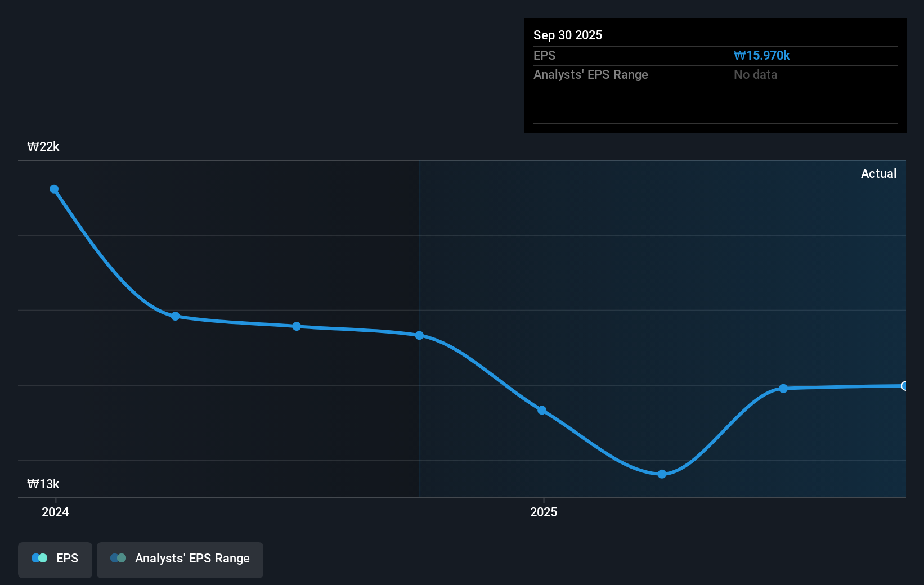Screen dimensions: 924x585
Task: Click the ₩13k y-axis label
Action: [43, 484]
